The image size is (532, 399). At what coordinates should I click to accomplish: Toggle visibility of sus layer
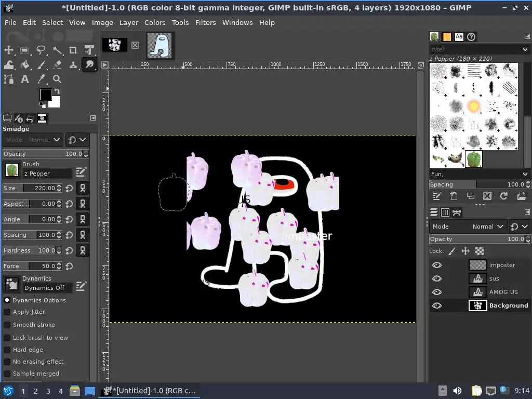pyautogui.click(x=436, y=278)
